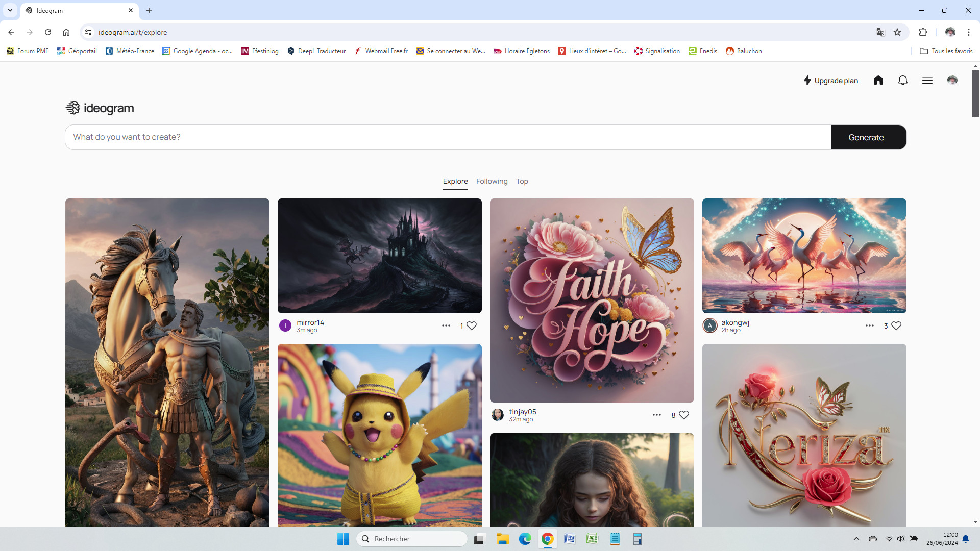The width and height of the screenshot is (980, 551).
Task: Click the ideogram logo
Action: [100, 108]
